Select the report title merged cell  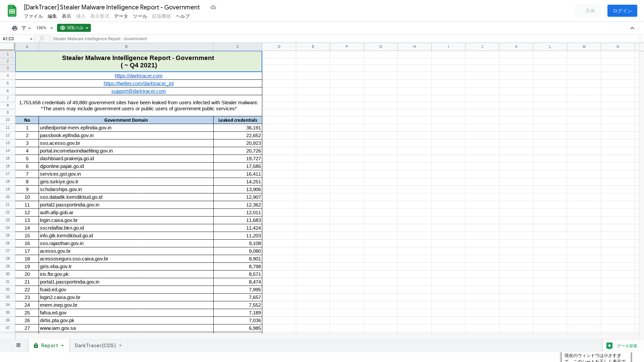(139, 61)
